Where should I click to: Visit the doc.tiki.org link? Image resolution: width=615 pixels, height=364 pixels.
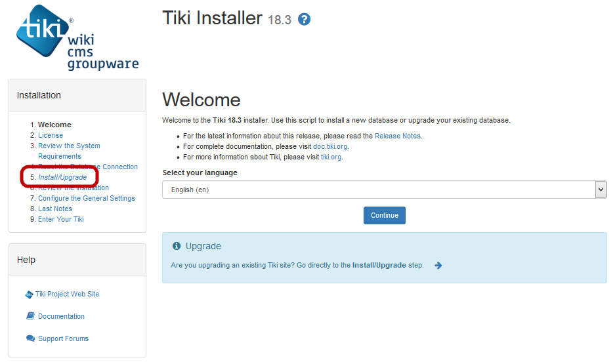coord(329,146)
